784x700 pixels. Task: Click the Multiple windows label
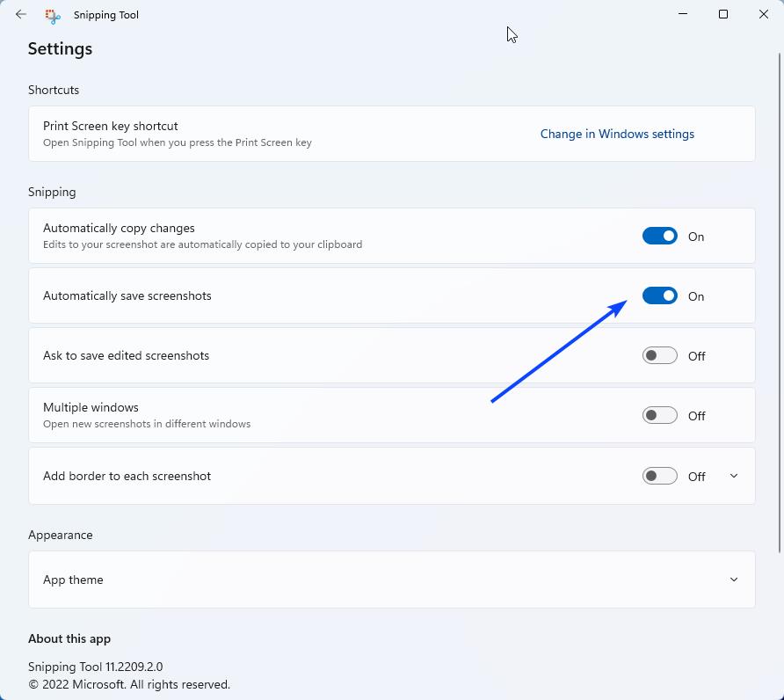pos(91,407)
